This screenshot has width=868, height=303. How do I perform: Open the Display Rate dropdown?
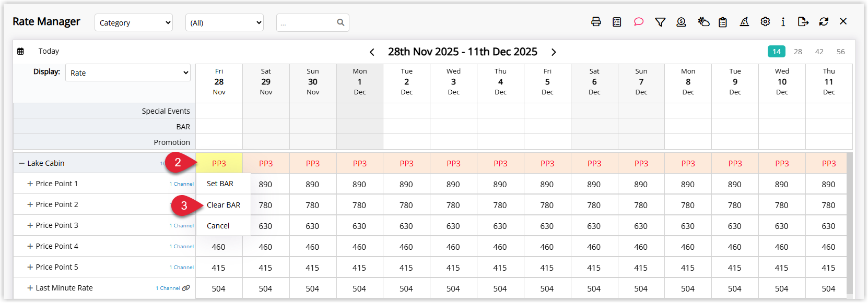point(128,72)
